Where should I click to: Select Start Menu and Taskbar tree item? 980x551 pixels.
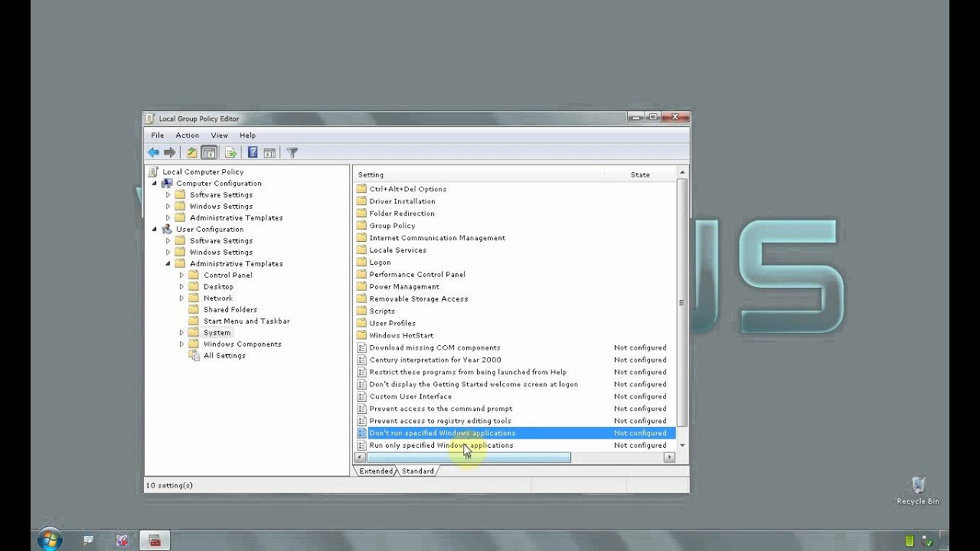click(247, 321)
